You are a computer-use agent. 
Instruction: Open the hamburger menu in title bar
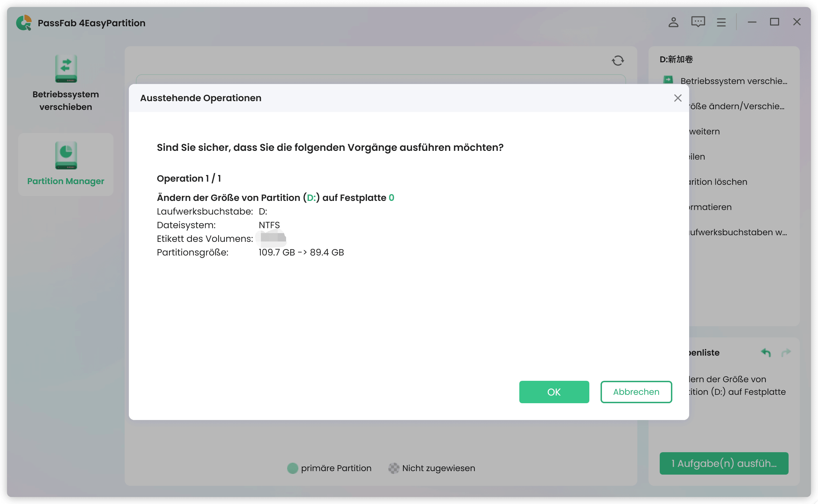click(x=721, y=22)
